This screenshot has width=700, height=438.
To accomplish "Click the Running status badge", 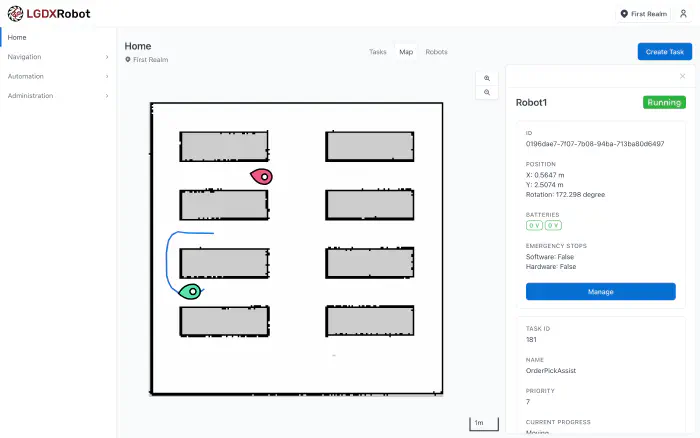I will point(664,102).
